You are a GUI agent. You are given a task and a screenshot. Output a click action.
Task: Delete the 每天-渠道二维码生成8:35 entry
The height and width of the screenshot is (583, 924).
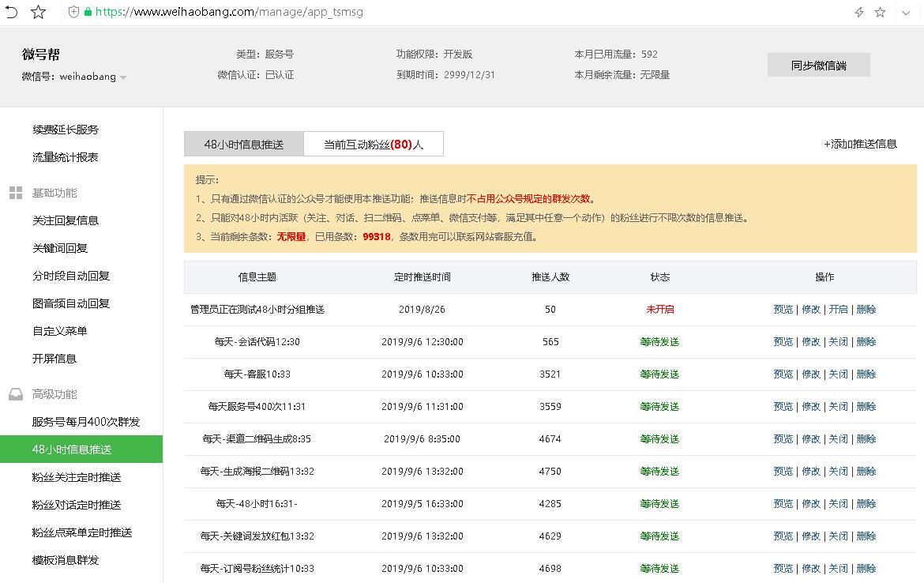[x=866, y=439]
